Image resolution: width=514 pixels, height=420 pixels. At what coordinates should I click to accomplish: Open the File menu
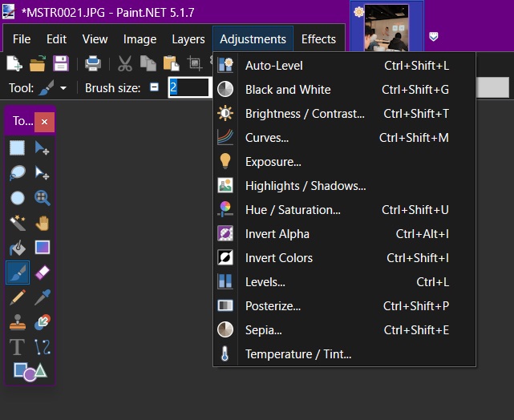pos(22,39)
